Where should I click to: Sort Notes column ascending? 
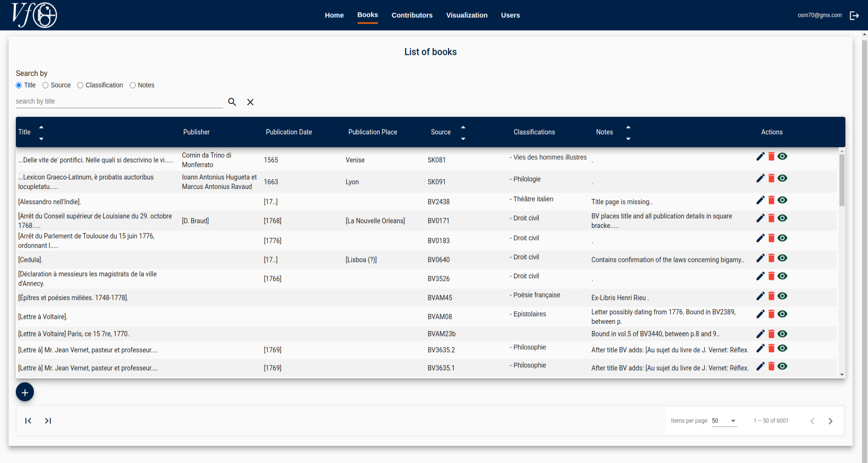coord(628,127)
